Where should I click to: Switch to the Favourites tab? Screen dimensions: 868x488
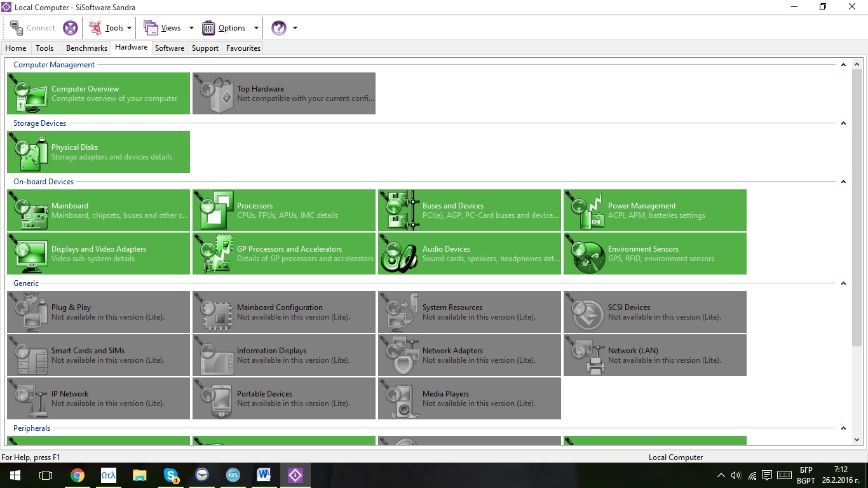coord(243,48)
